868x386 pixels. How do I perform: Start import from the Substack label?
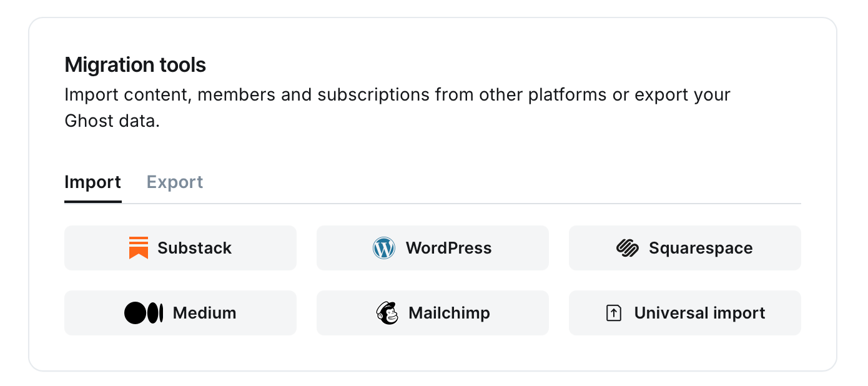pos(194,248)
